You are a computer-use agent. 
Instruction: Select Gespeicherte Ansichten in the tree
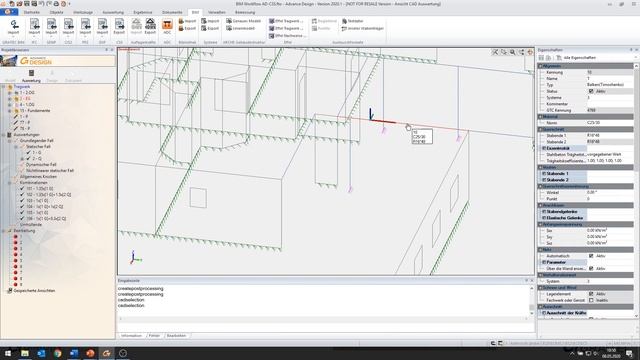click(x=34, y=291)
